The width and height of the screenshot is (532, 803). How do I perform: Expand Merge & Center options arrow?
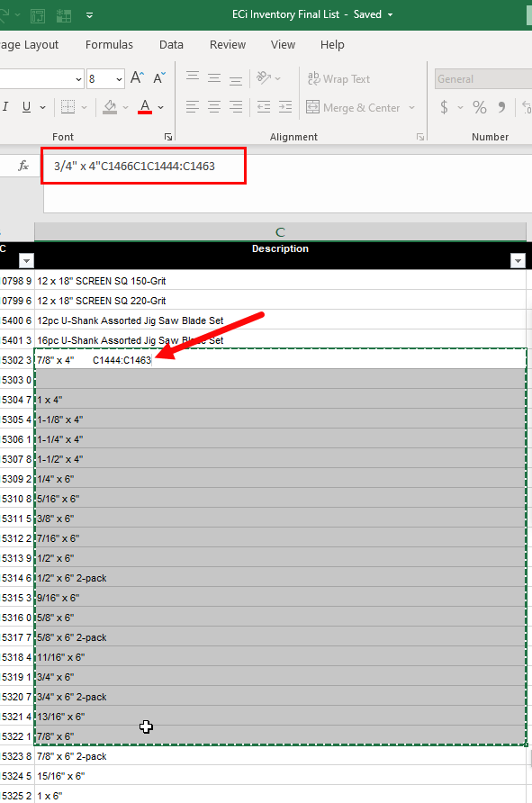411,108
